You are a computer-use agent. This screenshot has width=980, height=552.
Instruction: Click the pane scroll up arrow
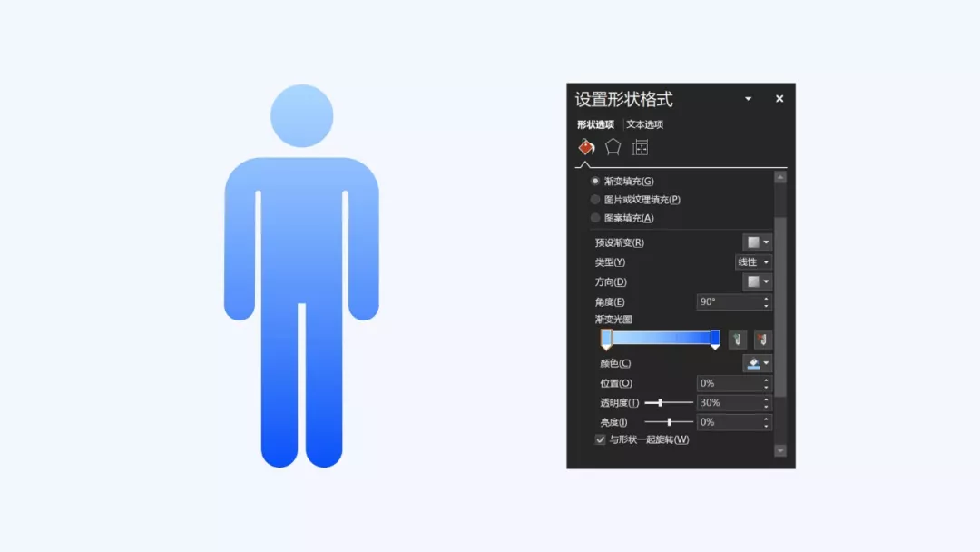coord(780,178)
